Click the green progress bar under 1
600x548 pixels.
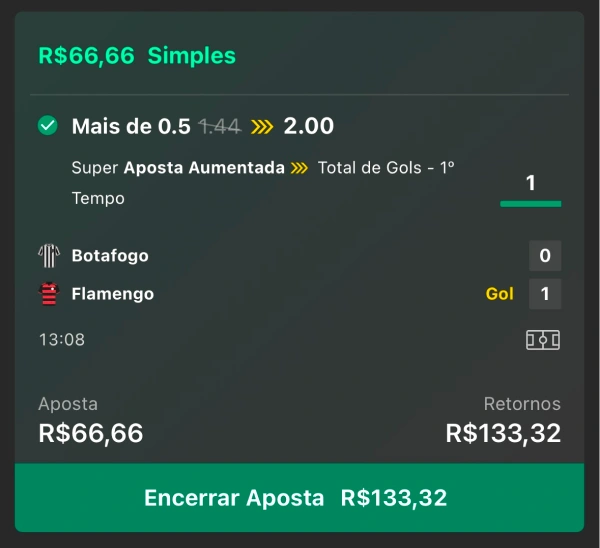click(531, 204)
